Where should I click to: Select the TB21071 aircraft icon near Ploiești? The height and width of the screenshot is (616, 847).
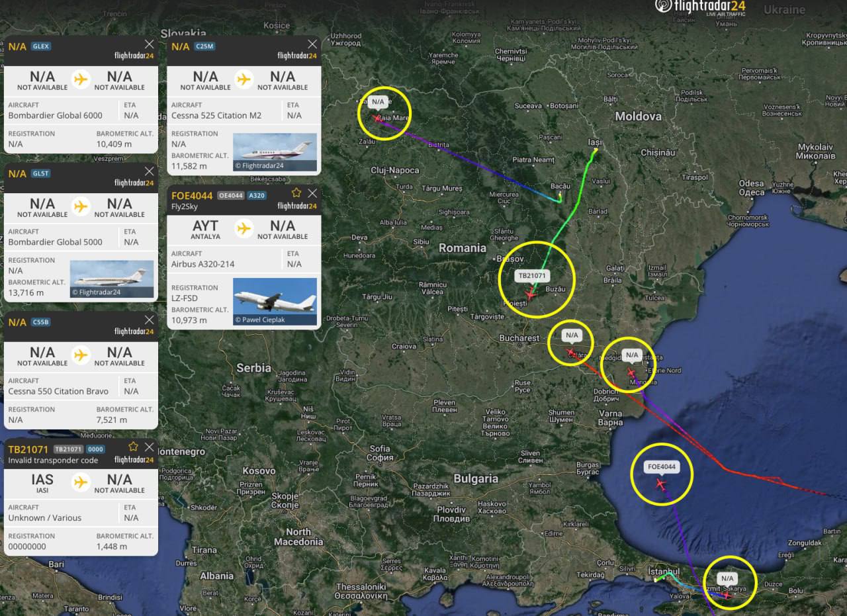(530, 294)
